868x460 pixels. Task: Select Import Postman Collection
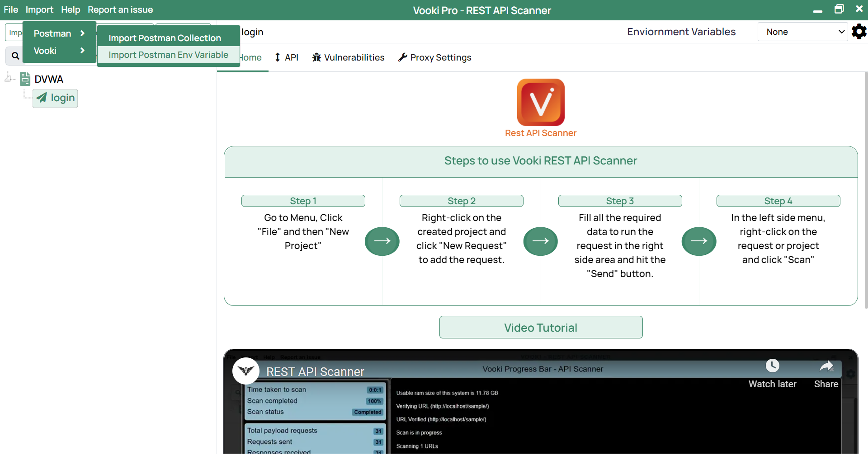coord(165,38)
